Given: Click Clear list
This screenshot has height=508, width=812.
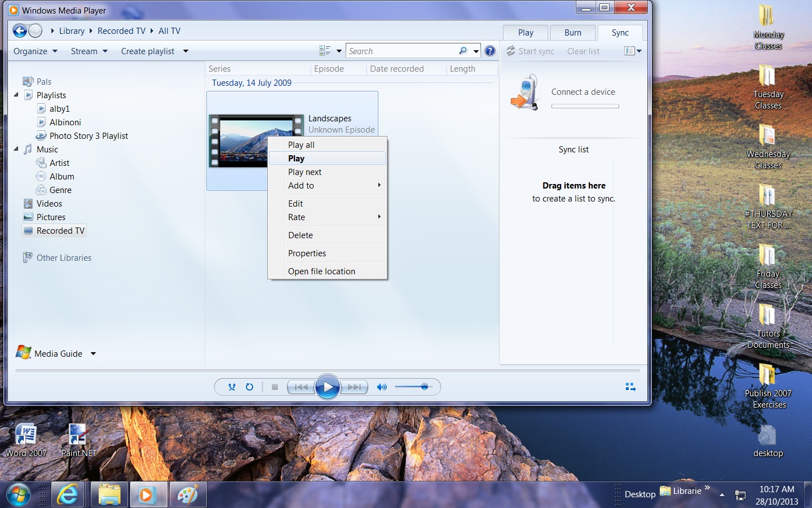Looking at the screenshot, I should 583,51.
